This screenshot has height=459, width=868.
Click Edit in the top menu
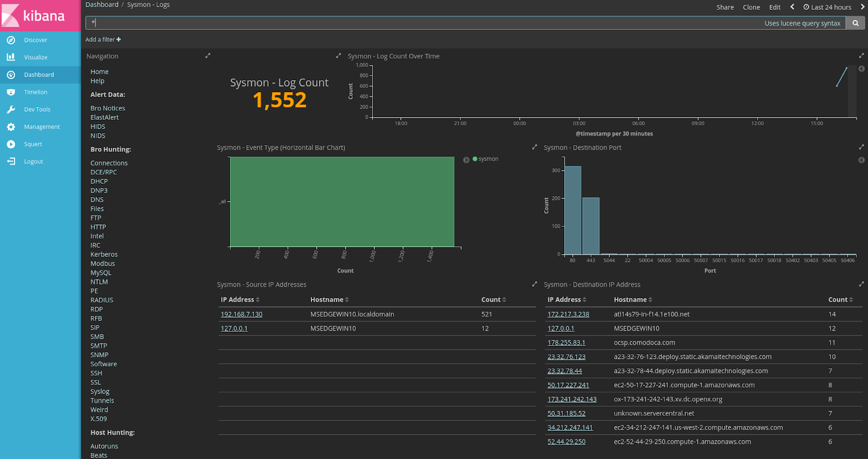pos(775,7)
